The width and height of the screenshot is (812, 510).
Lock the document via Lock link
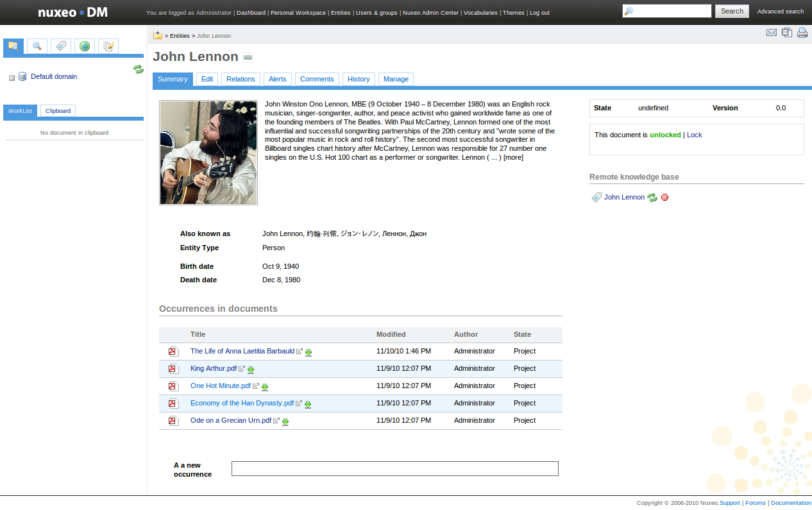[694, 135]
